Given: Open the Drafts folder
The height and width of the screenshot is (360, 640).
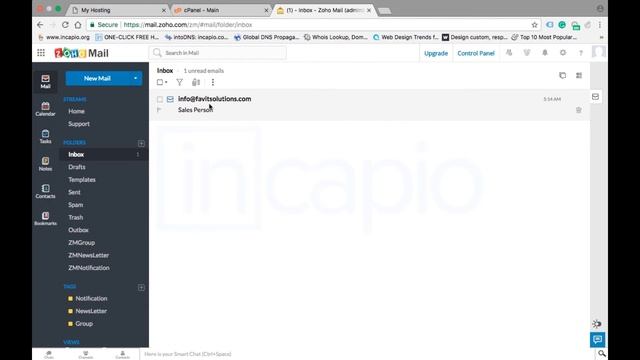Looking at the screenshot, I should [77, 167].
